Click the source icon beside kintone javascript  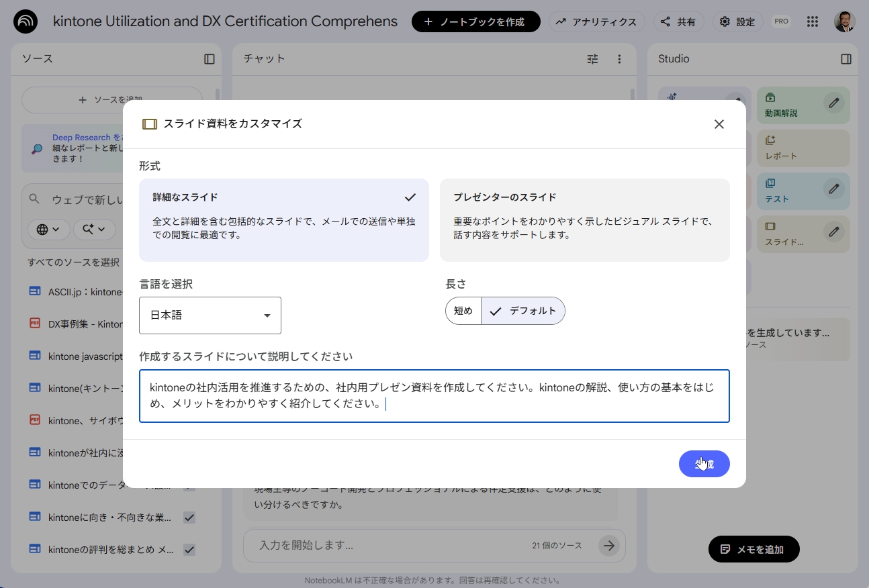coord(35,355)
